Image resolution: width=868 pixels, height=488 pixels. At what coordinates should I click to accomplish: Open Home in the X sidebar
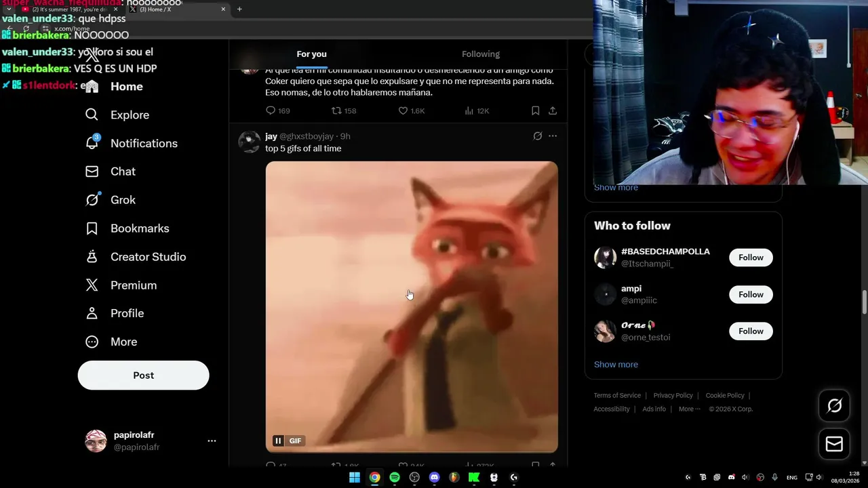(114, 87)
